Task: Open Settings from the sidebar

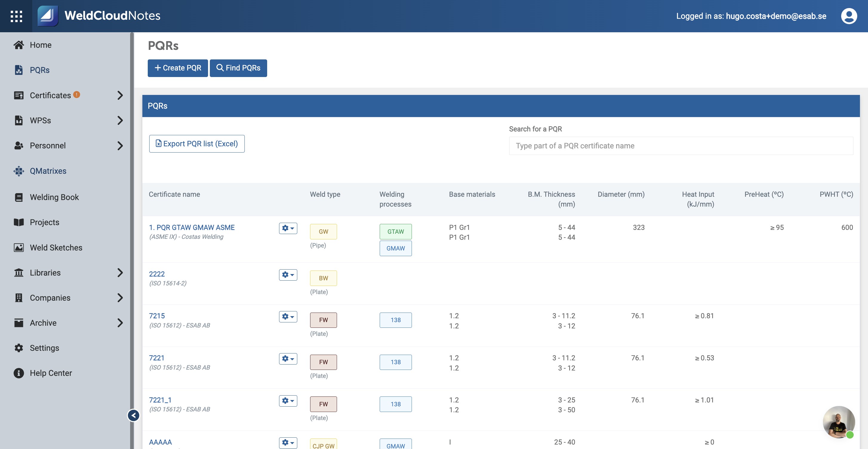Action: click(x=44, y=348)
